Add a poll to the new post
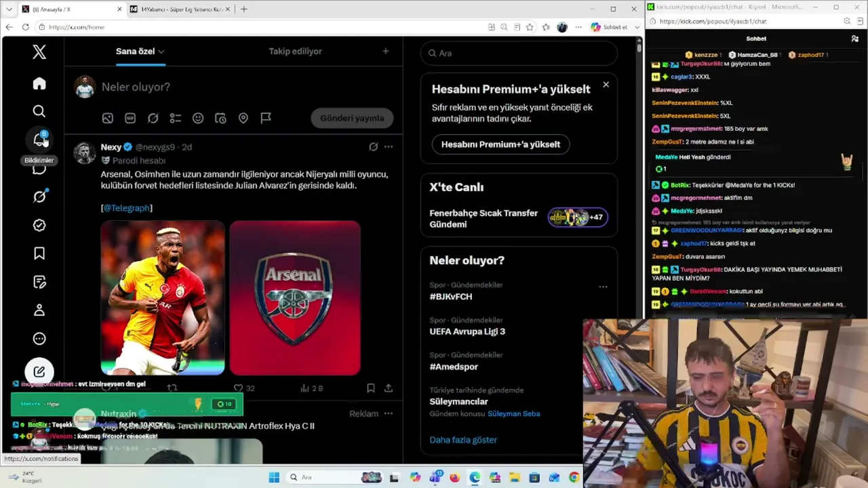The width and height of the screenshot is (868, 488). point(176,118)
